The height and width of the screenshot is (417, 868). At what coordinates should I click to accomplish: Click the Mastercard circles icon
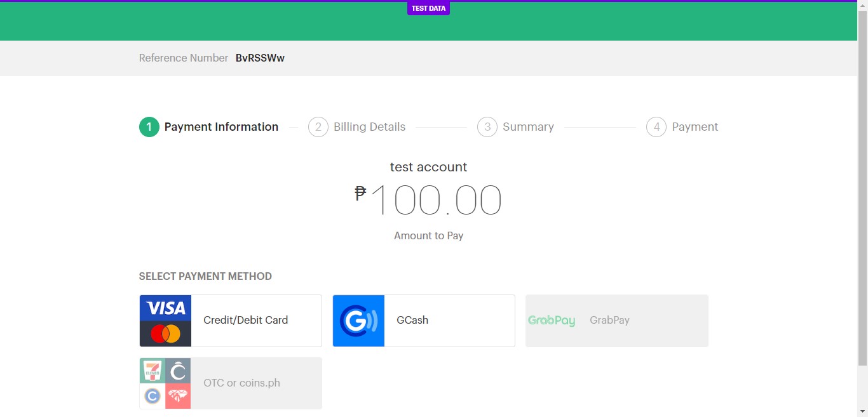pyautogui.click(x=165, y=331)
